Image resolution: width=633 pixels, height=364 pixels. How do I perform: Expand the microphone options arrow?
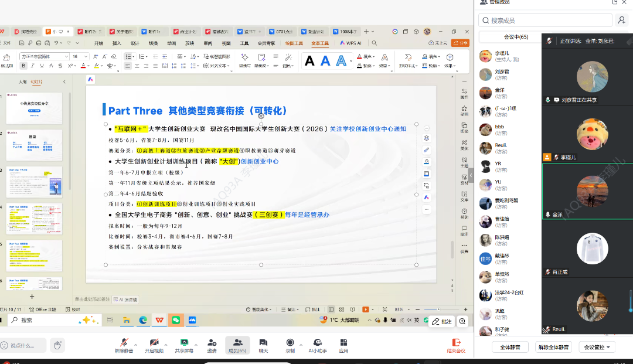136,345
